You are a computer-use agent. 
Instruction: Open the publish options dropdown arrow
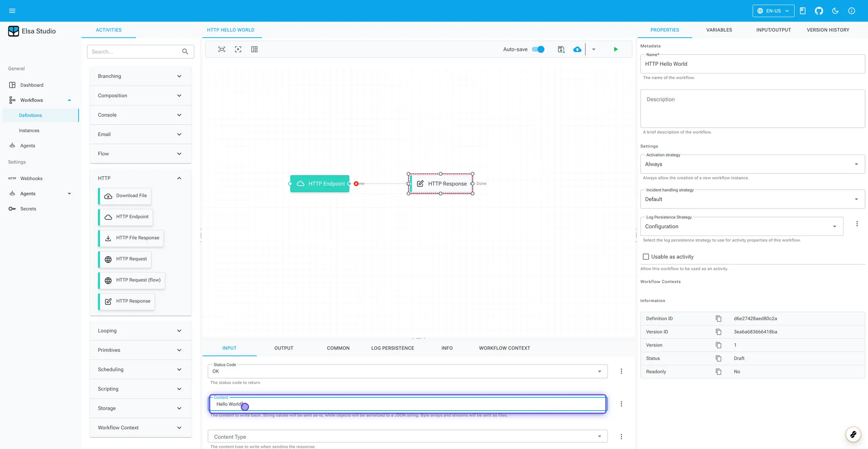(593, 49)
